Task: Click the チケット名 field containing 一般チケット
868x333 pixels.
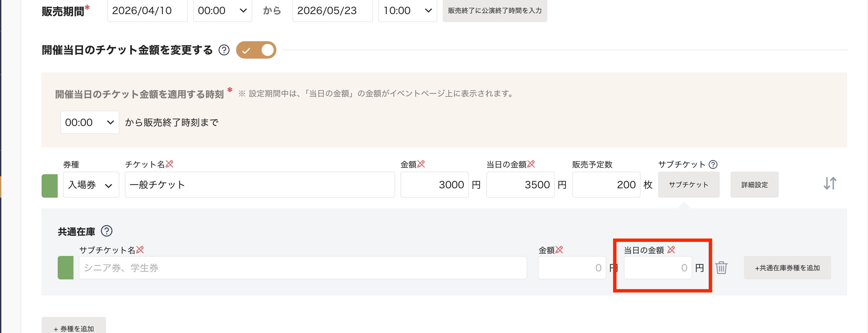Action: [x=260, y=185]
